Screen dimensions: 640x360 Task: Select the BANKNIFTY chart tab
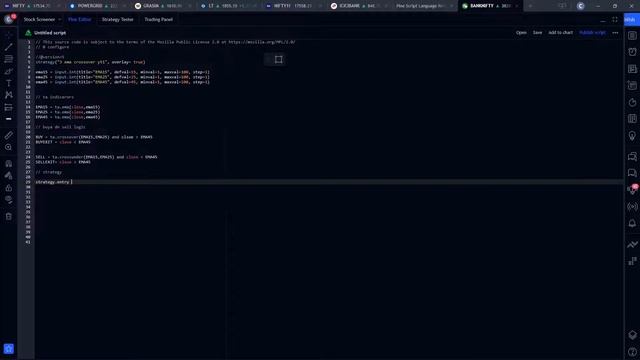click(x=489, y=6)
